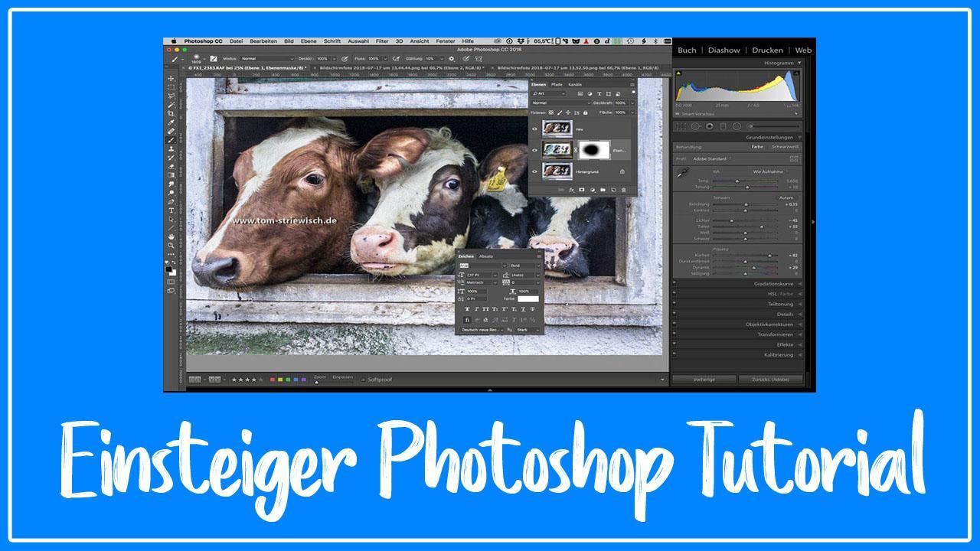
Task: Click the Farbe text color swatch
Action: [528, 299]
